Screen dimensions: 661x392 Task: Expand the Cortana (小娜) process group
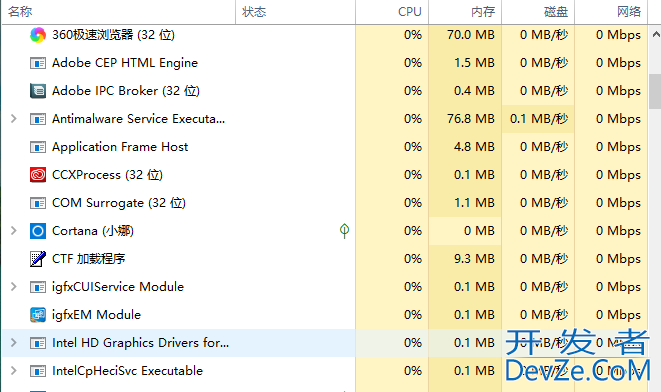(x=13, y=231)
